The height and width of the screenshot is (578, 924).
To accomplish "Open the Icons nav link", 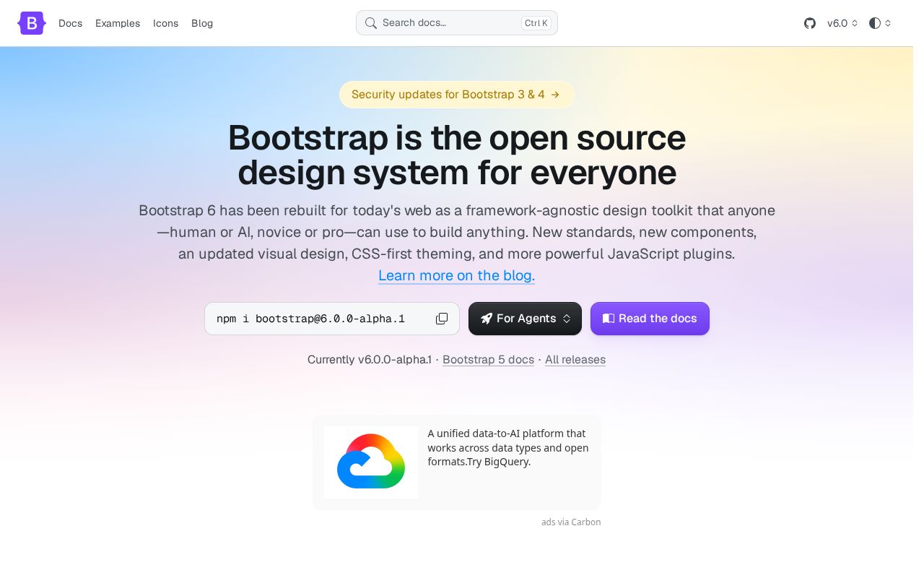I will (x=165, y=23).
